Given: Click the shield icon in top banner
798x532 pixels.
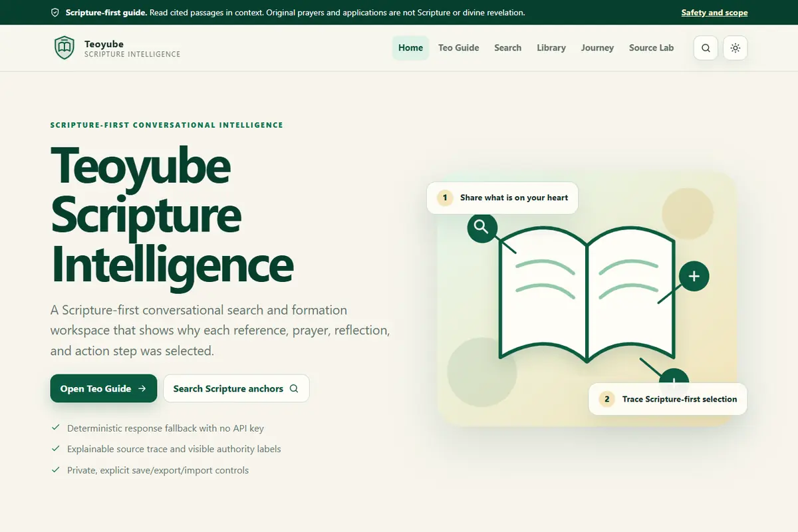Looking at the screenshot, I should click(55, 13).
